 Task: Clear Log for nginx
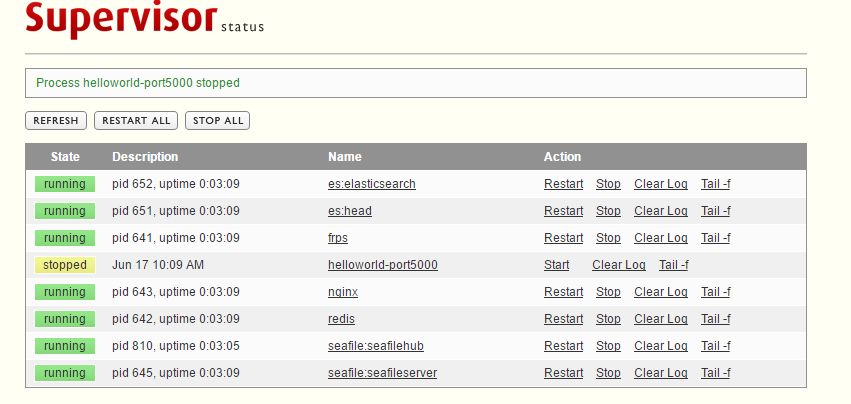pos(661,292)
